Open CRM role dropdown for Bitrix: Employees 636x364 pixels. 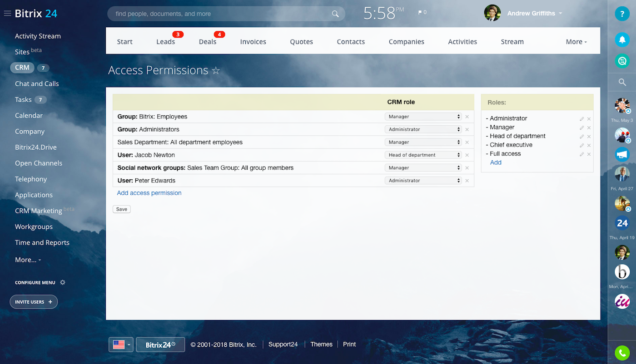tap(423, 117)
